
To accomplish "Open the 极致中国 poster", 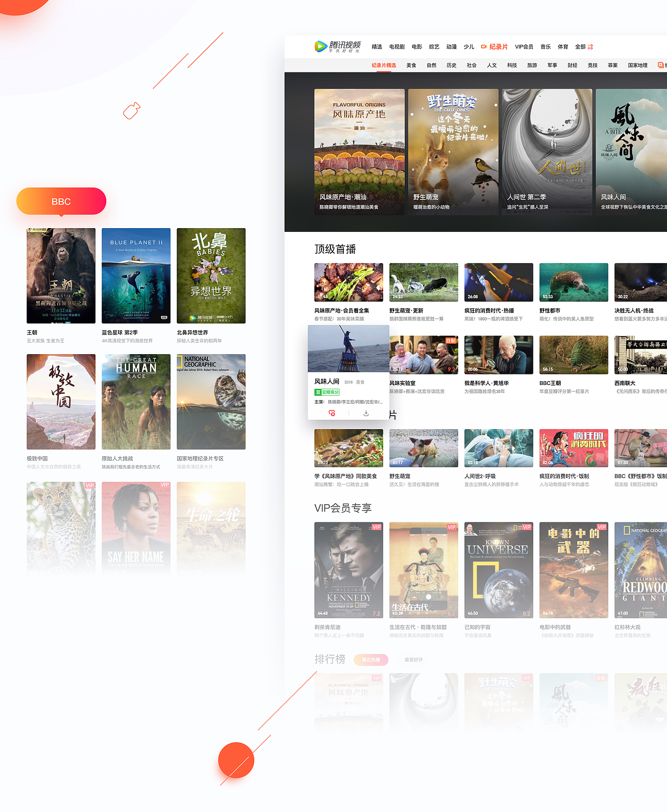I will tap(61, 402).
